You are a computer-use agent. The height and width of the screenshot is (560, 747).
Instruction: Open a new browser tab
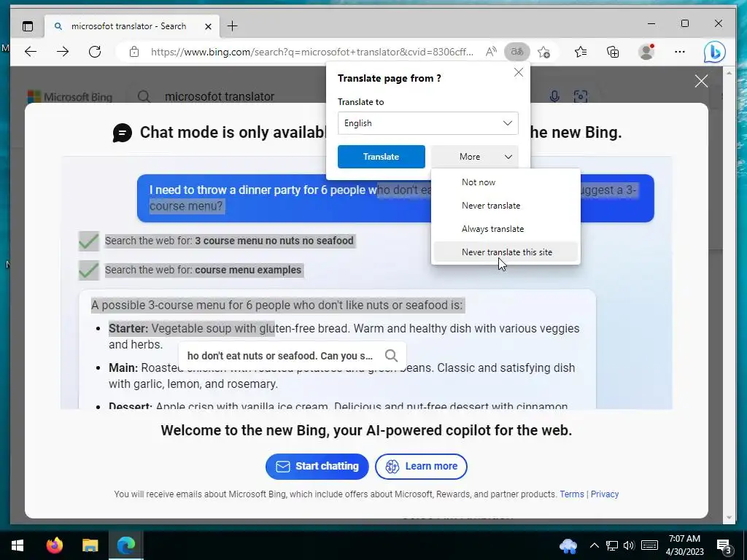tap(233, 26)
